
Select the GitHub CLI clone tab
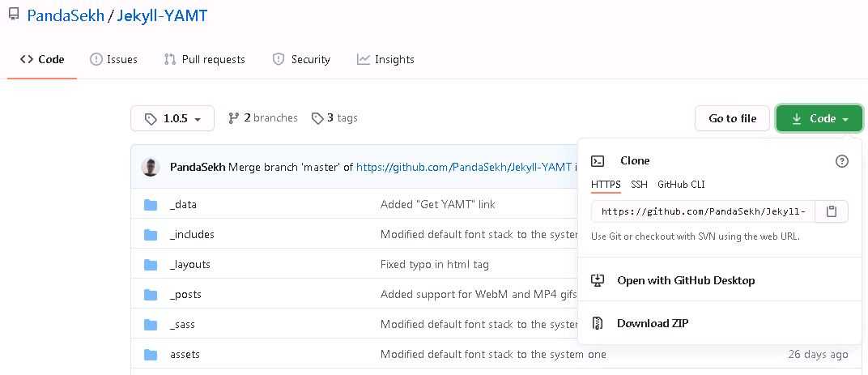[x=681, y=185]
